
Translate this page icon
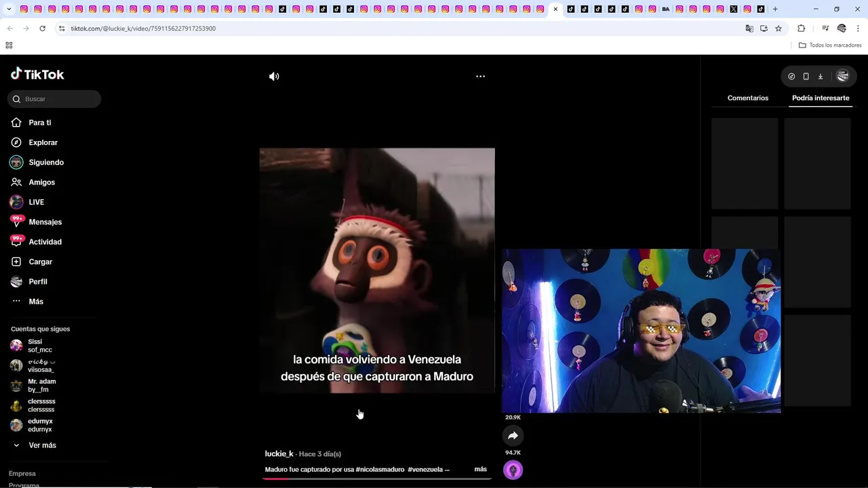tap(749, 28)
